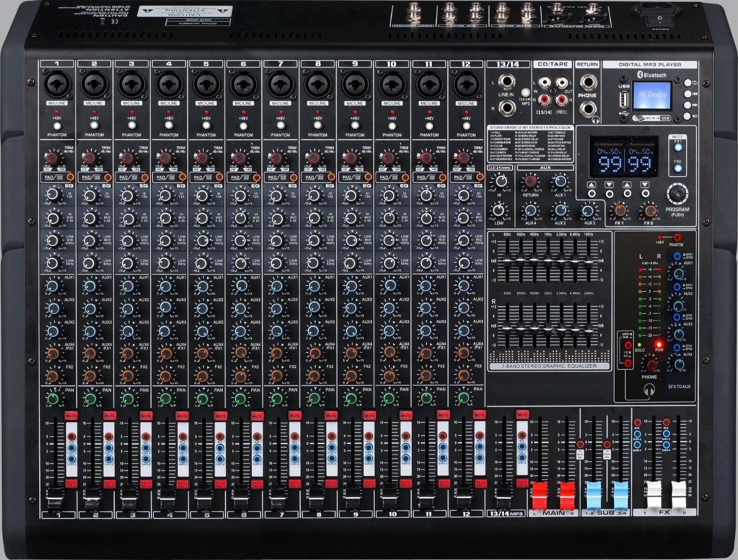Toggle the channel 1 +48V phantom switch
738x560 pixels.
point(57,125)
